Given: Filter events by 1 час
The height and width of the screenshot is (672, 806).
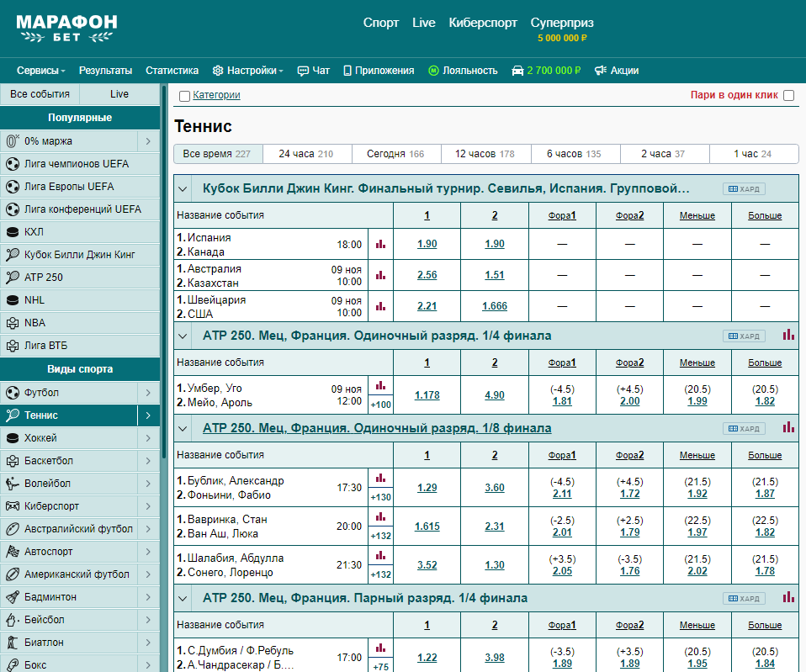Looking at the screenshot, I should point(754,154).
